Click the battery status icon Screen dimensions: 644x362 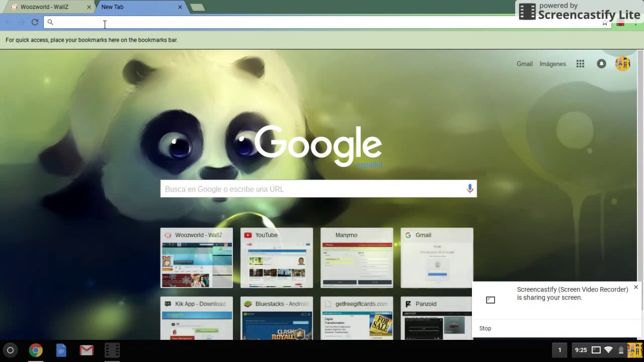pos(621,350)
